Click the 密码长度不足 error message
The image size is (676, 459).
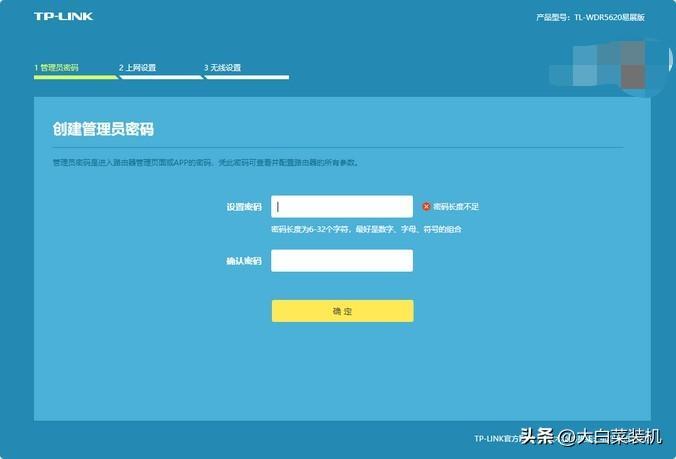tap(456, 207)
